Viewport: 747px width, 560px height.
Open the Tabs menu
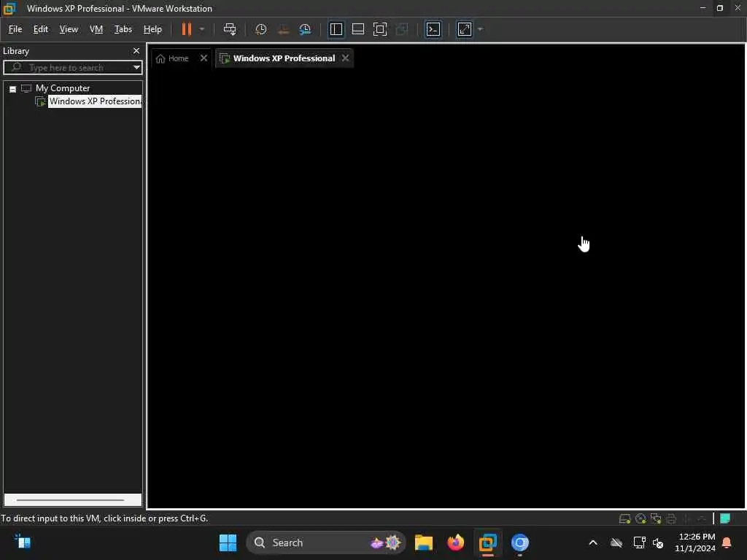pyautogui.click(x=123, y=29)
